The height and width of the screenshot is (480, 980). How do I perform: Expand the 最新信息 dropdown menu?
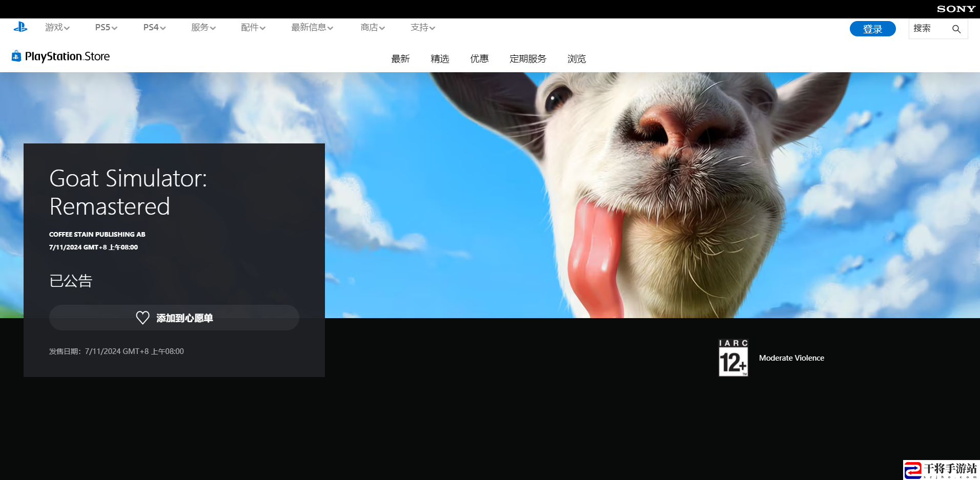312,27
